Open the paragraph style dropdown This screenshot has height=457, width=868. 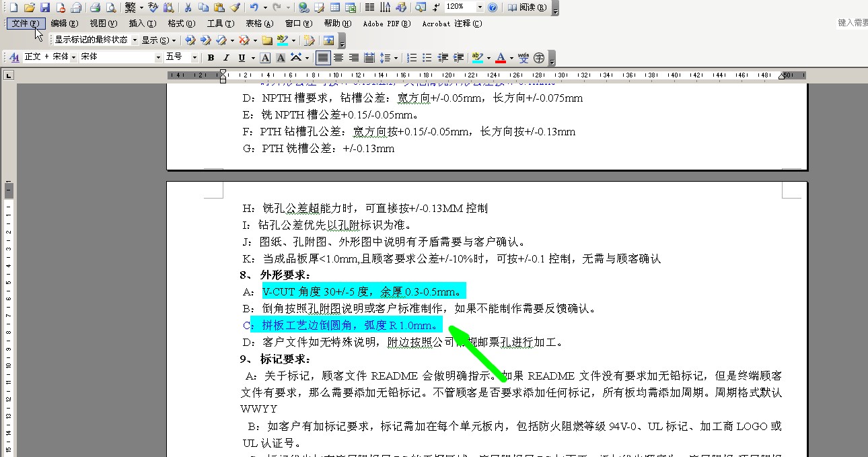73,58
